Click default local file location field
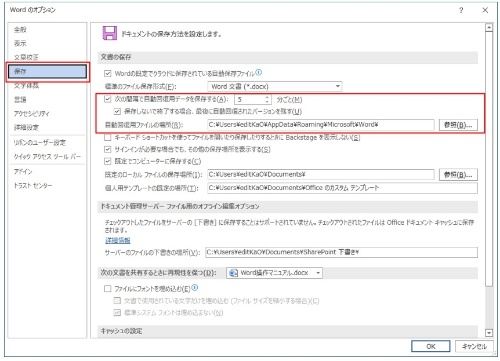Screen dimensions: 500x361 321,174
